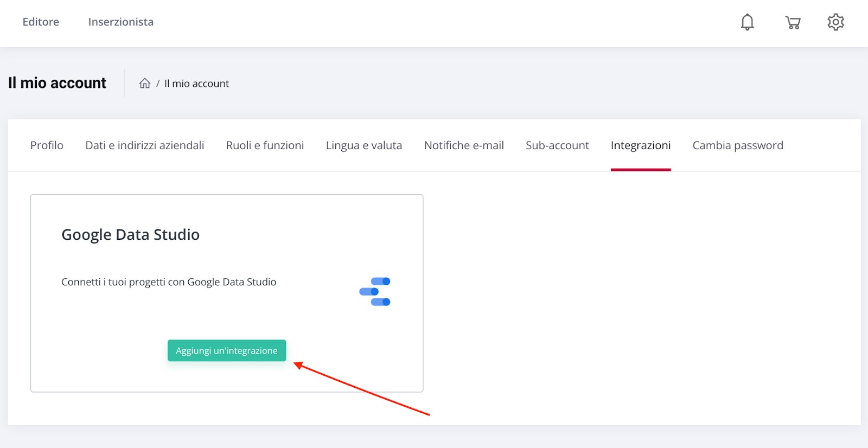Open the Ruoli e funzioni tab

tap(265, 145)
